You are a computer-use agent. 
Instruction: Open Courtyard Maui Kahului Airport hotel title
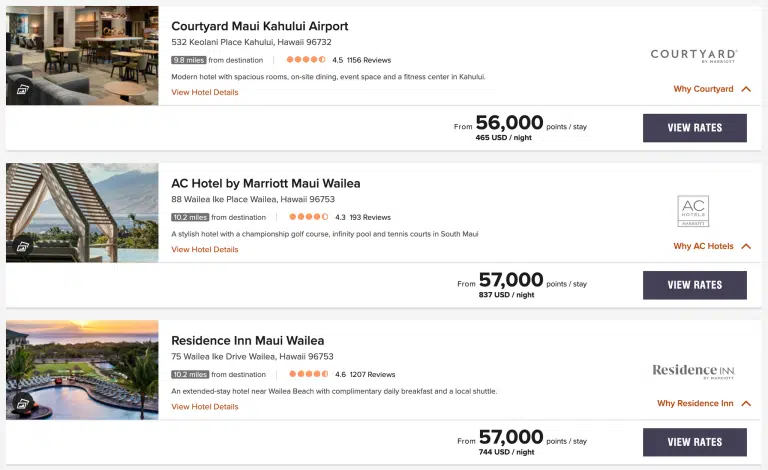[260, 26]
